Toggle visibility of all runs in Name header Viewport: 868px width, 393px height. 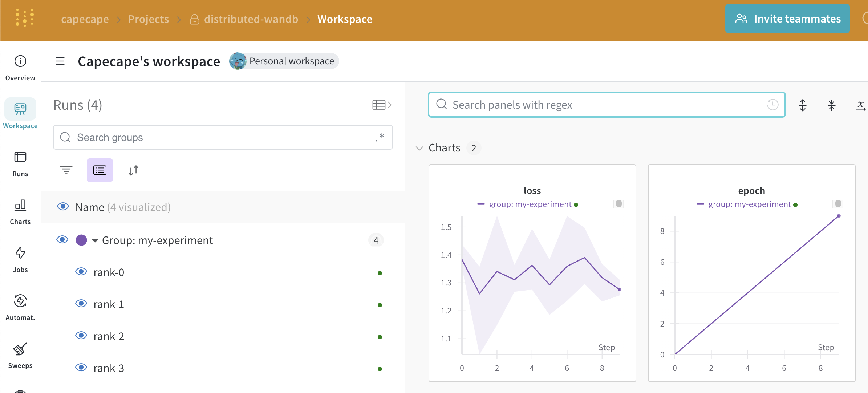coord(63,207)
